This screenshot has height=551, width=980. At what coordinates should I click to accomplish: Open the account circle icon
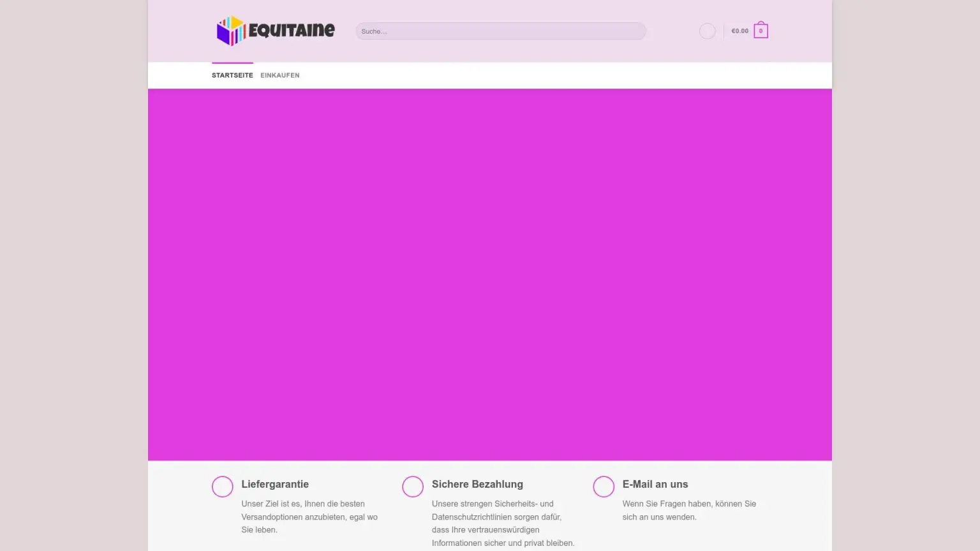tap(707, 31)
